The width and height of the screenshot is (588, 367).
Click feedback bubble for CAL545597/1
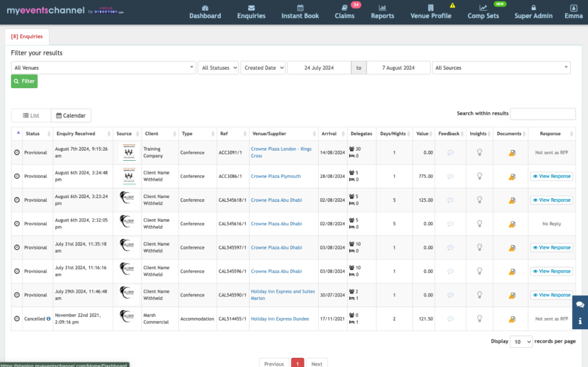point(450,247)
